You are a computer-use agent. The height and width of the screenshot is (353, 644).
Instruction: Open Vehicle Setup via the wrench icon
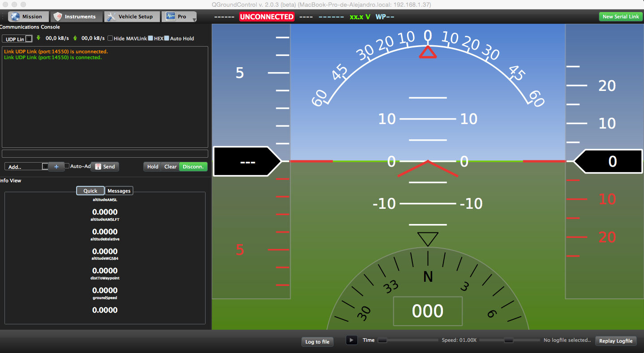[111, 17]
